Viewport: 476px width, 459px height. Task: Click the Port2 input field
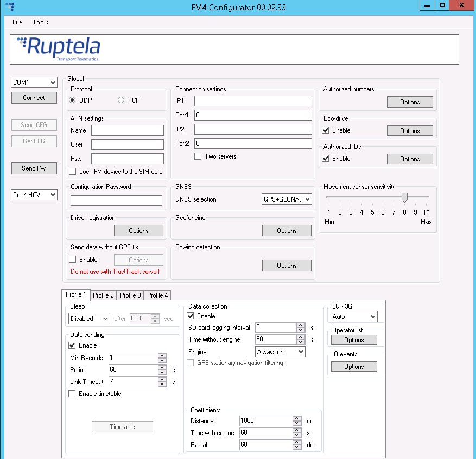point(253,143)
